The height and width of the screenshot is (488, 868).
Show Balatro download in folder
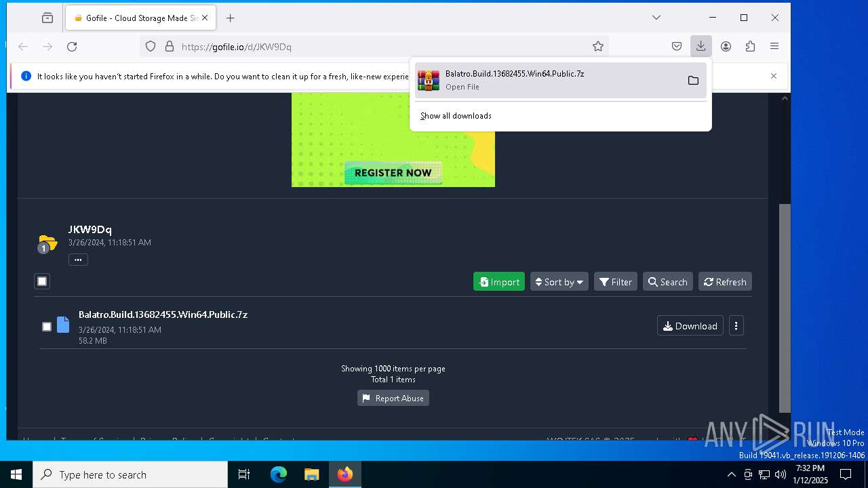(x=693, y=81)
